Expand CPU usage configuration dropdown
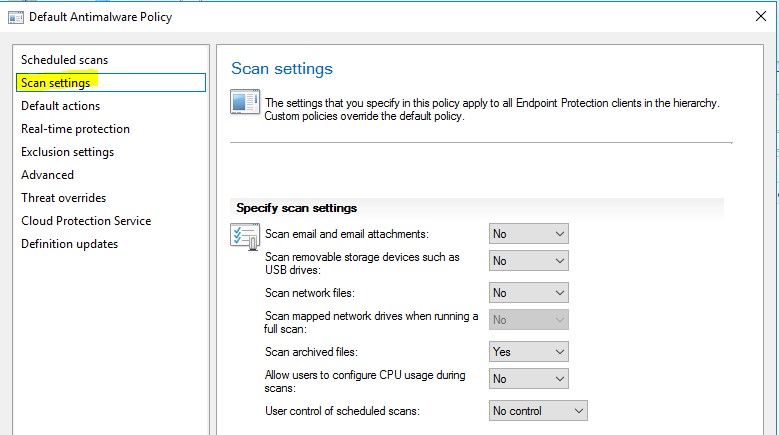The image size is (779, 435). click(x=528, y=379)
